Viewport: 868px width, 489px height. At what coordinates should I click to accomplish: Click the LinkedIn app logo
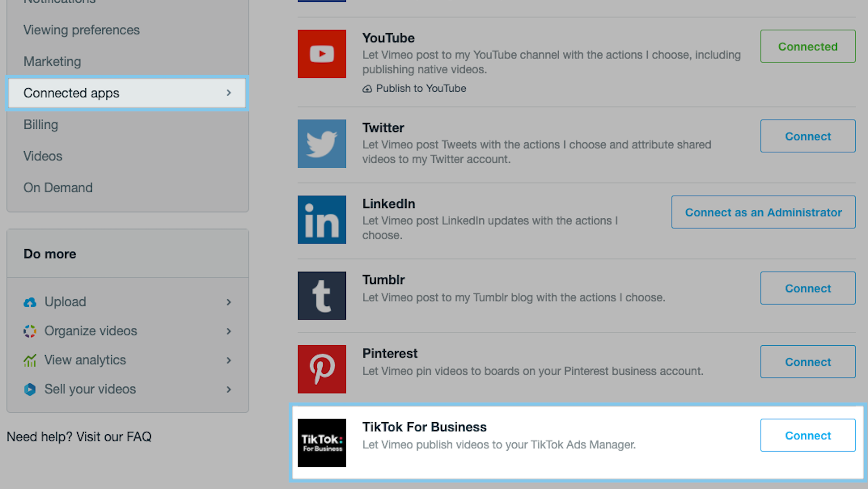(x=322, y=220)
